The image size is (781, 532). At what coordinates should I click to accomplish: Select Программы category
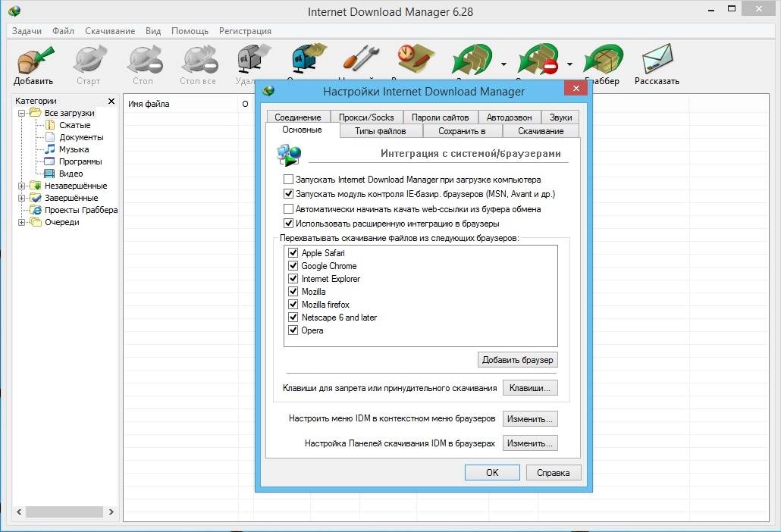click(x=80, y=161)
